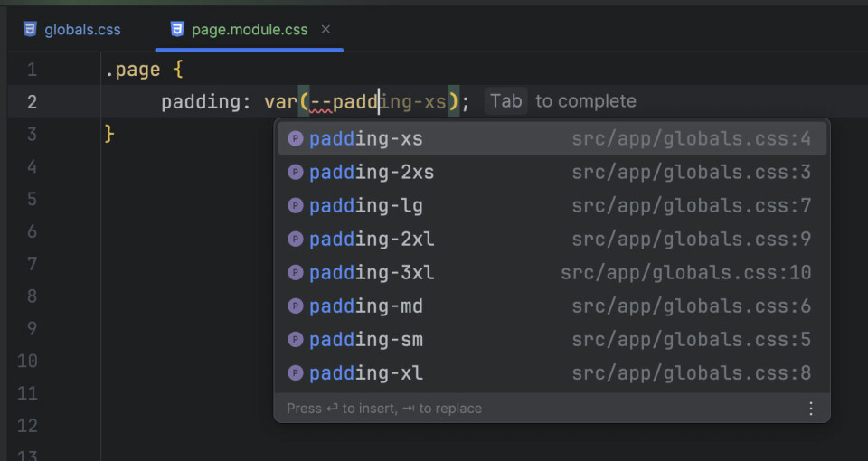Click line number 12 in the gutter
Viewport: 868px width, 461px height.
tap(27, 426)
